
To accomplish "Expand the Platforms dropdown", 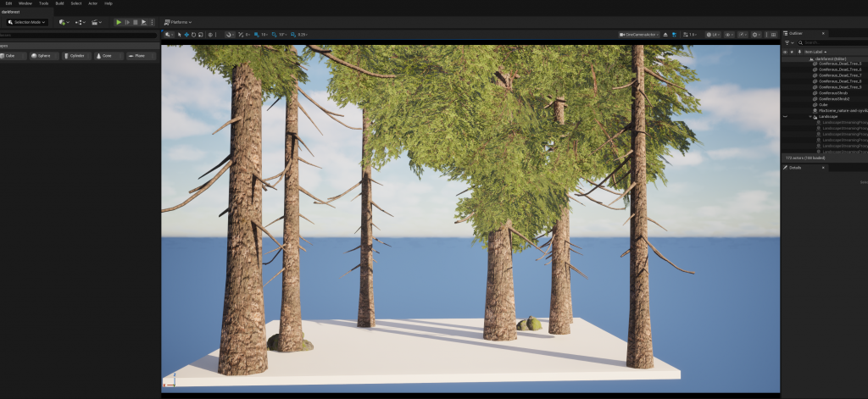I will click(x=177, y=22).
